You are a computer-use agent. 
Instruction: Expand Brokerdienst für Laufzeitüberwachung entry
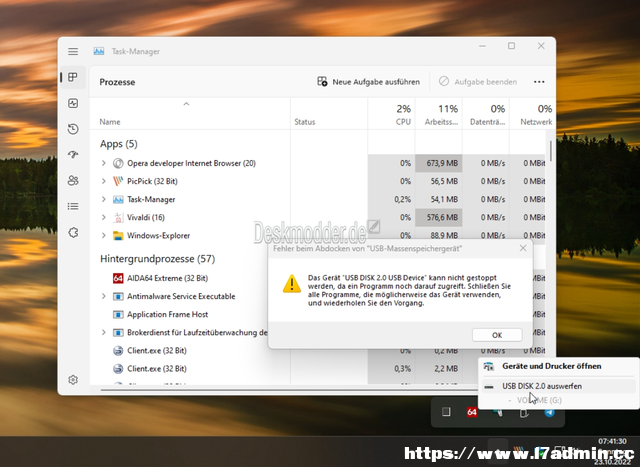click(104, 333)
